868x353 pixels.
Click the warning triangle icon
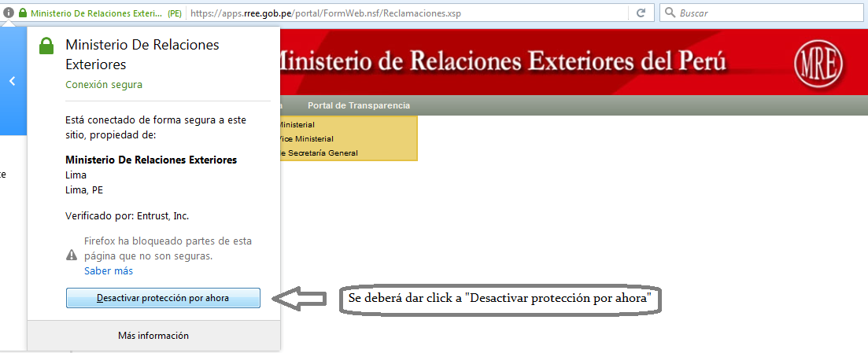pos(72,255)
